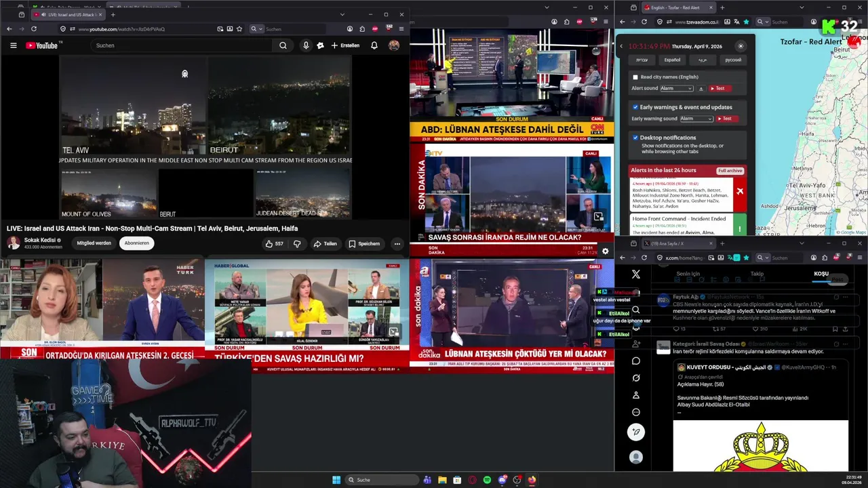
Task: Switch to Senin için tab on X
Action: pyautogui.click(x=688, y=274)
